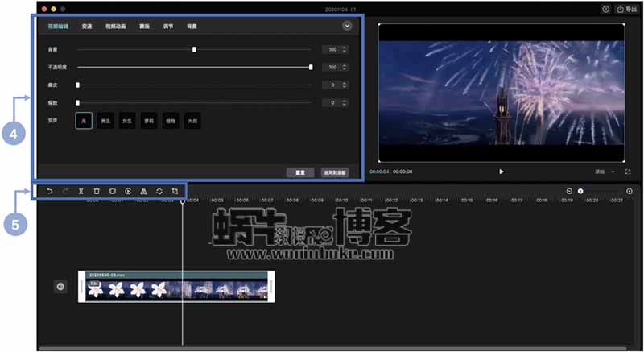Click the 瘦脸 value stepper arrows
This screenshot has height=352, width=644.
pyautogui.click(x=345, y=102)
